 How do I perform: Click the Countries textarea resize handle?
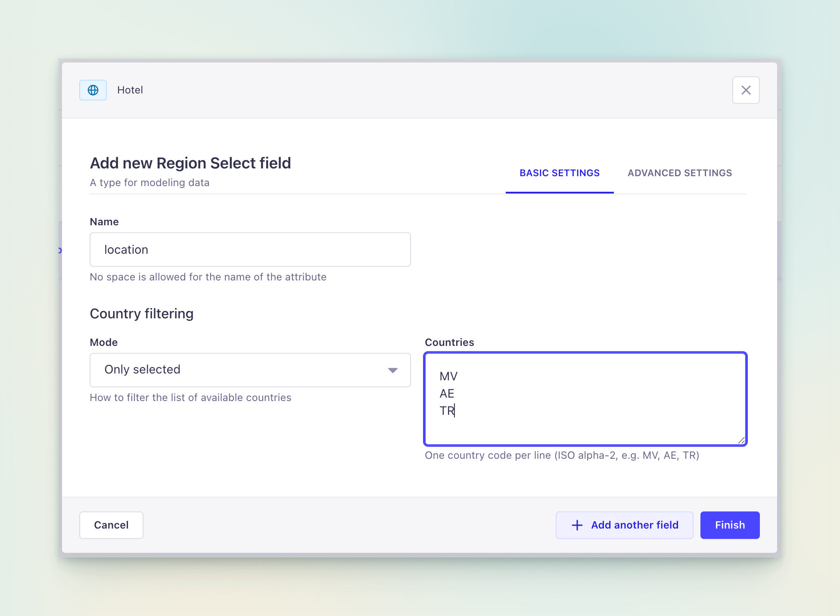[x=741, y=440]
